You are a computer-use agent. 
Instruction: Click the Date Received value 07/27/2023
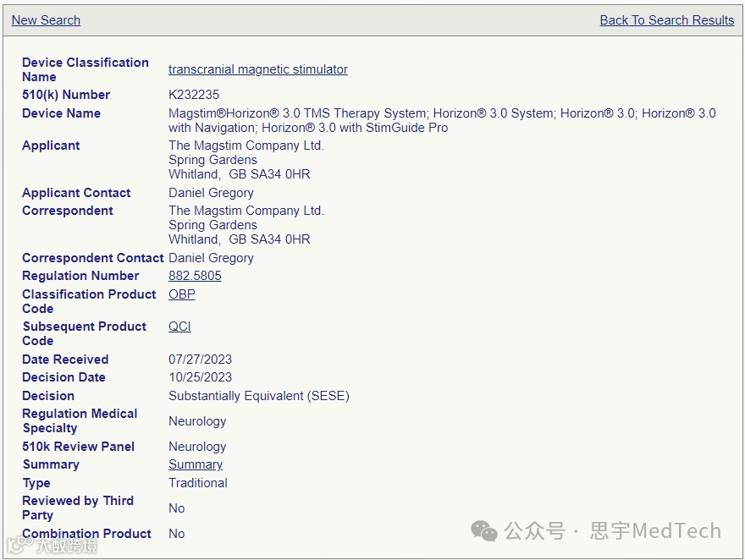click(x=200, y=360)
